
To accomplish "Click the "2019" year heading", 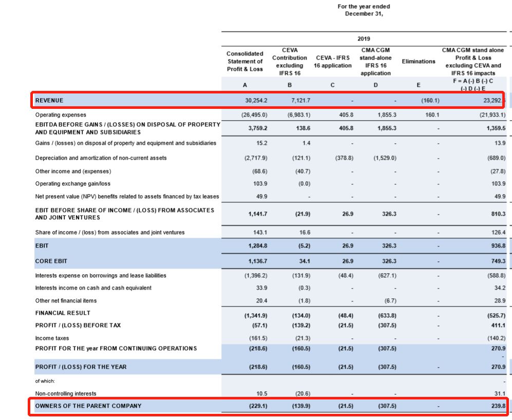I will [364, 39].
